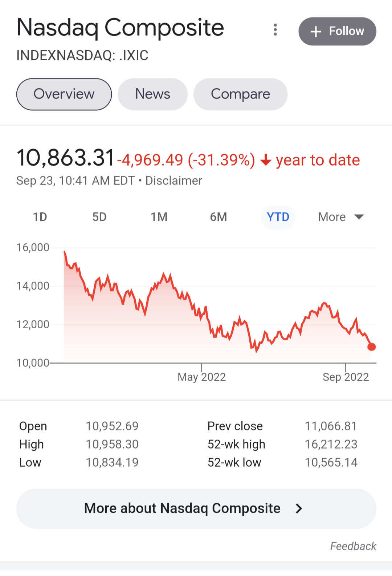Expand the More time ranges dropdown
Screen dimensions: 392x576
tap(341, 217)
